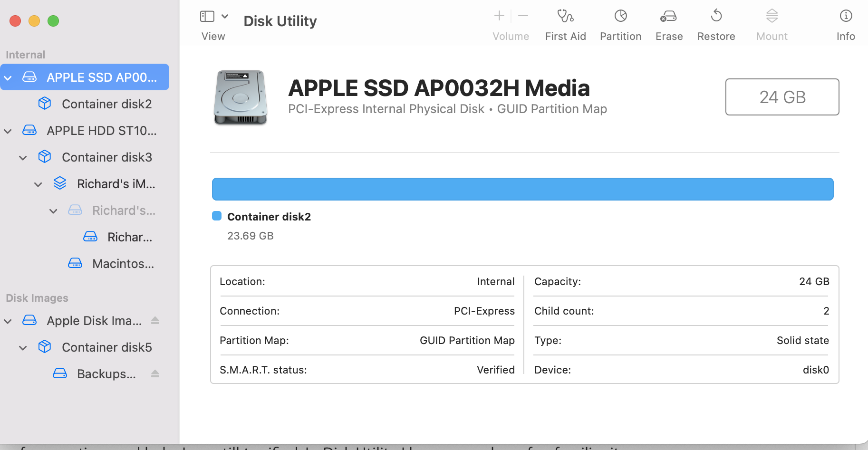This screenshot has width=868, height=450.
Task: Click the blue storage usage bar
Action: point(522,189)
